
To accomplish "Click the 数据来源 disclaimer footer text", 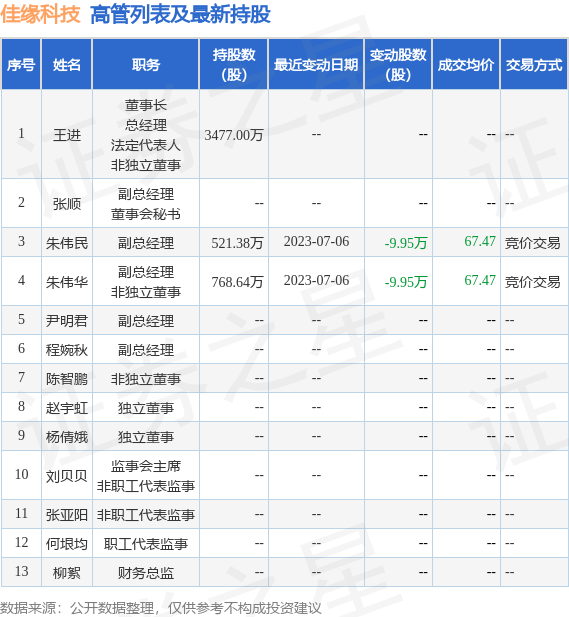I will tap(161, 608).
